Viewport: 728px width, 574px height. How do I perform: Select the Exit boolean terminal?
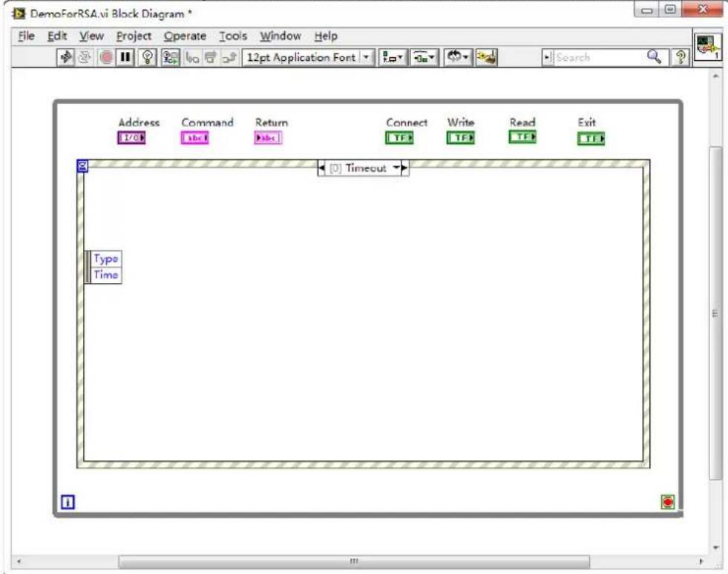(x=591, y=138)
